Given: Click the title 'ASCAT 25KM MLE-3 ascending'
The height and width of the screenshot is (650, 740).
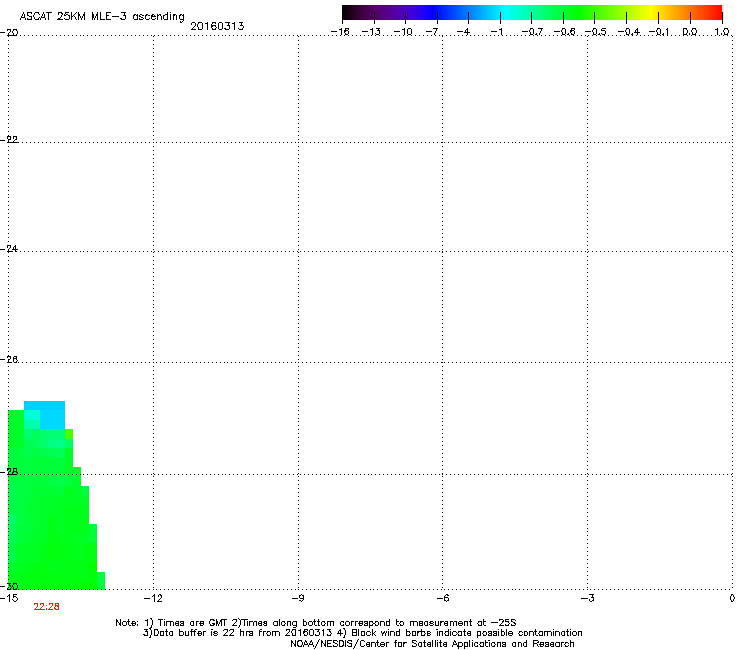Looking at the screenshot, I should (102, 17).
